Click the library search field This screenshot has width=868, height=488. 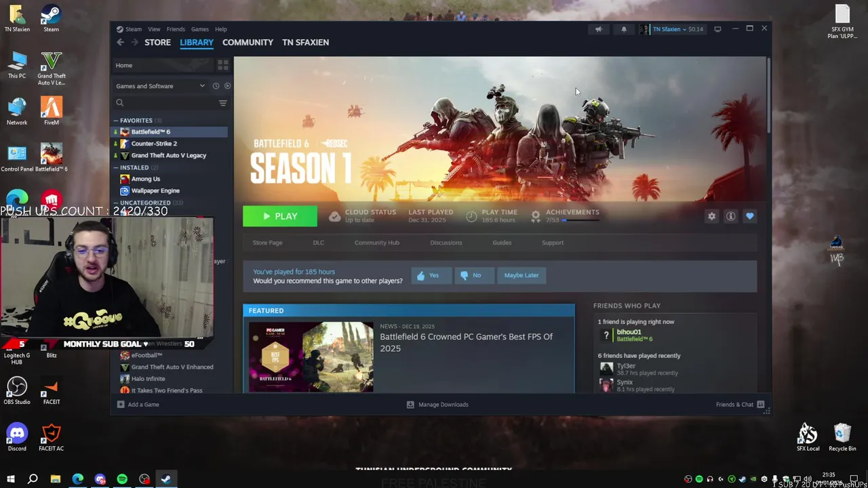tap(165, 103)
